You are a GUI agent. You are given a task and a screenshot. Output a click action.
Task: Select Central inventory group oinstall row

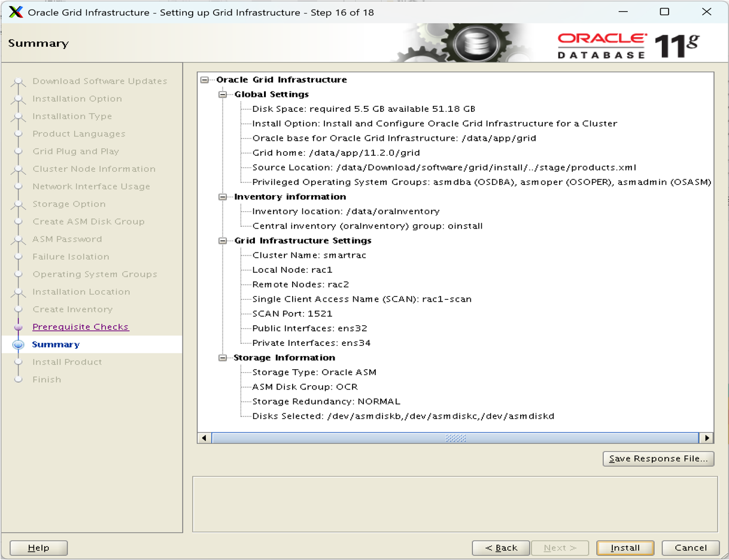click(367, 226)
